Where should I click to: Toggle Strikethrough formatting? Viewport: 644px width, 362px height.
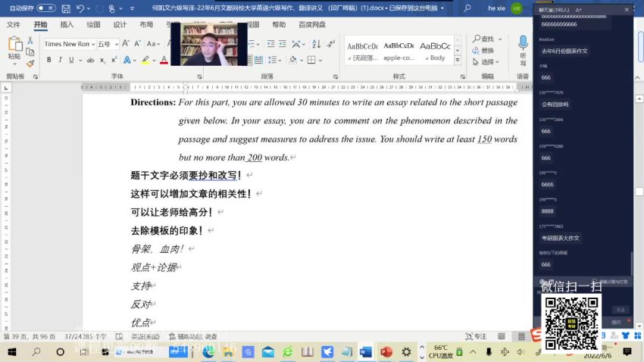pos(91,60)
